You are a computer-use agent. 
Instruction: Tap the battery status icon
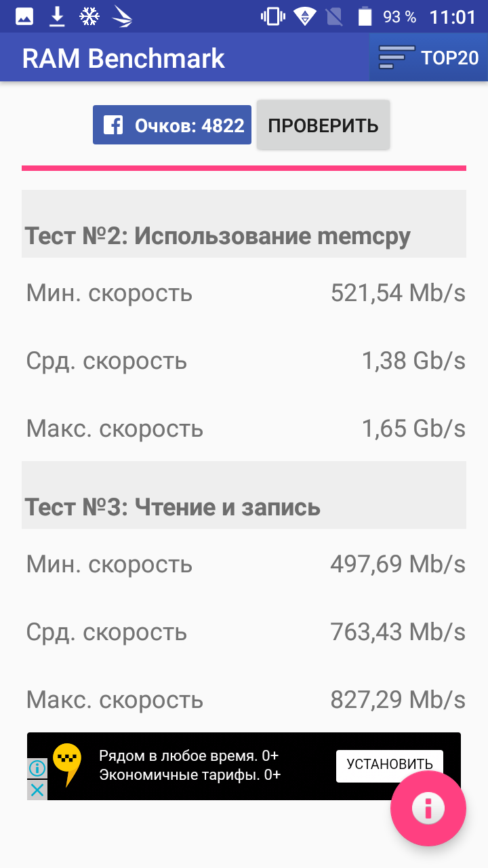click(x=365, y=17)
